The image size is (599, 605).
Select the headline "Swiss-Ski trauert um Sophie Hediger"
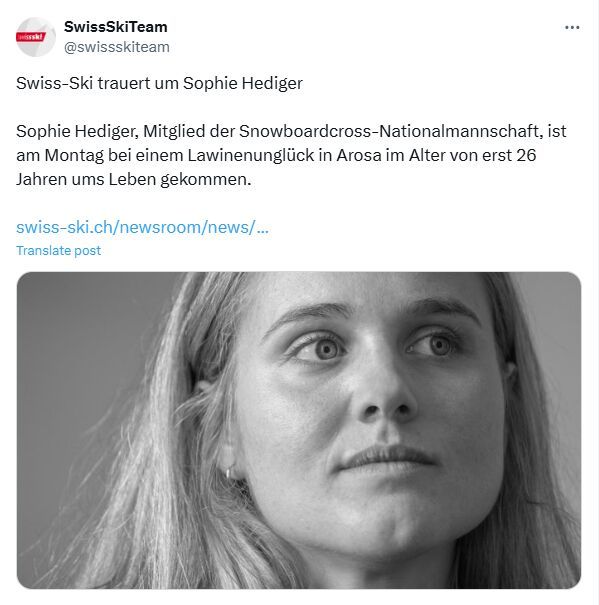(x=159, y=83)
